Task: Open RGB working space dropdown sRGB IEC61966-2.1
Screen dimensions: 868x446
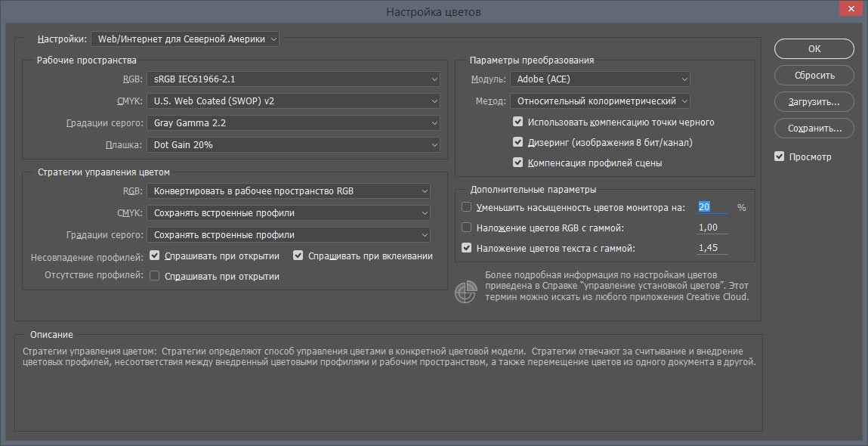Action: 293,79
